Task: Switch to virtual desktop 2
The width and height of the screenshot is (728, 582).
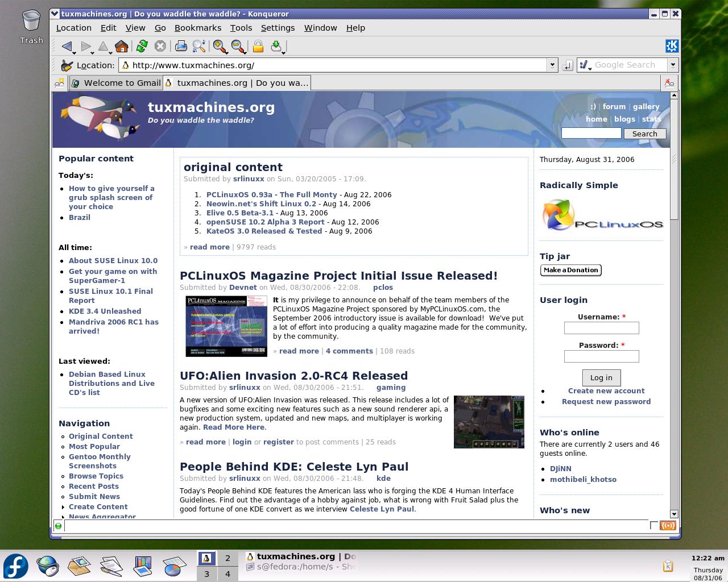Action: pyautogui.click(x=227, y=558)
